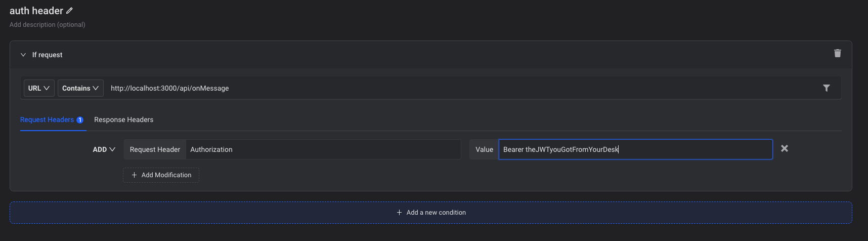Open the Contains operator dropdown

click(x=80, y=88)
